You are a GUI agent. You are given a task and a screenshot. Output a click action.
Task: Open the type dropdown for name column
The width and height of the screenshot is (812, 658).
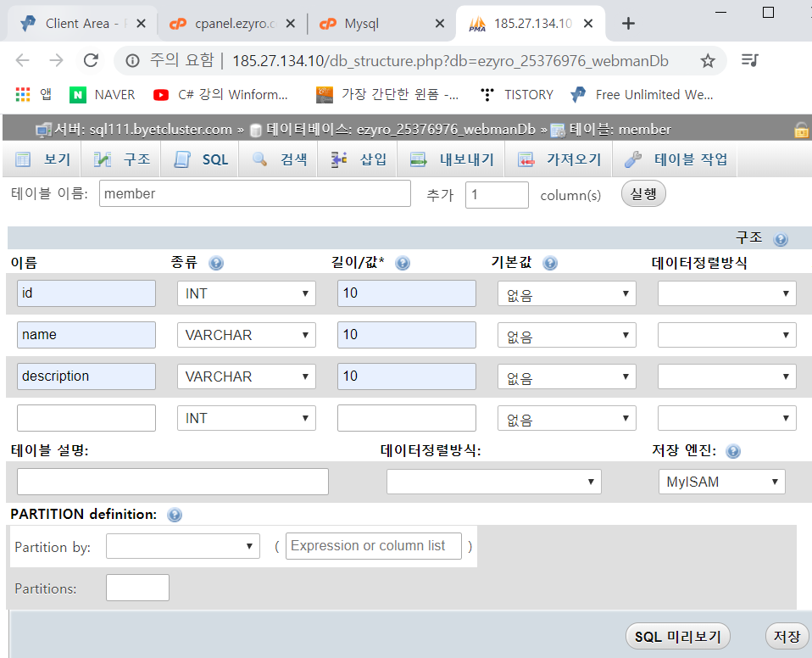247,335
